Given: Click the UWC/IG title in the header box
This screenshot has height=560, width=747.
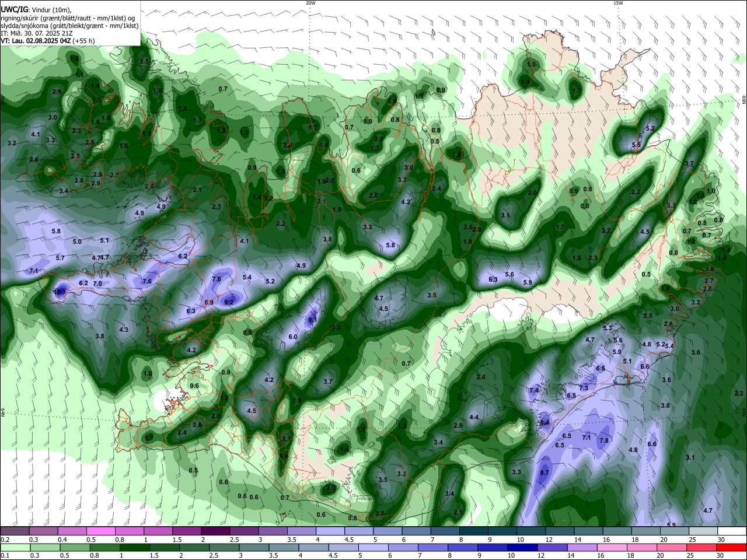Looking at the screenshot, I should [13, 10].
